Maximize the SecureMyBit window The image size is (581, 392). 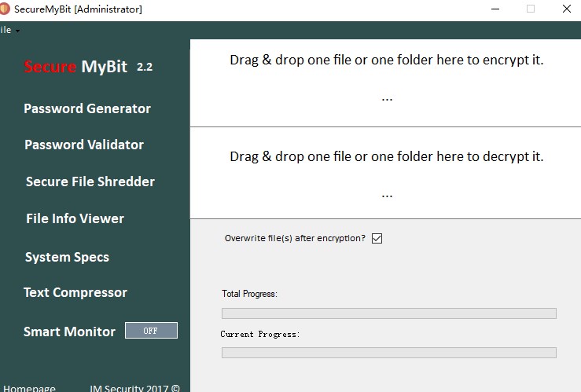click(x=531, y=9)
